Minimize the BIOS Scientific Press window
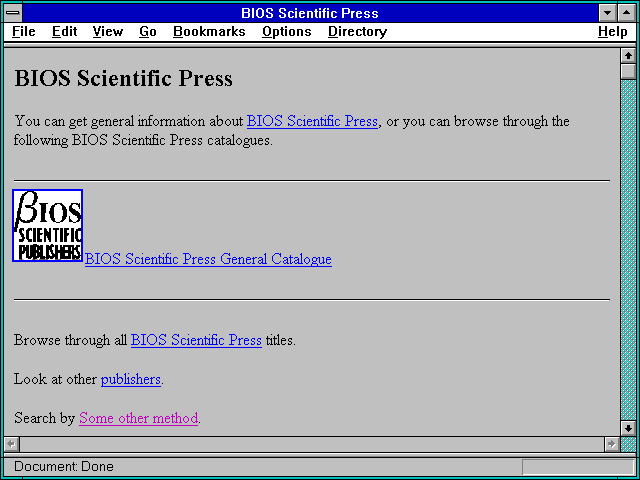Viewport: 640px width, 480px height. [607, 13]
